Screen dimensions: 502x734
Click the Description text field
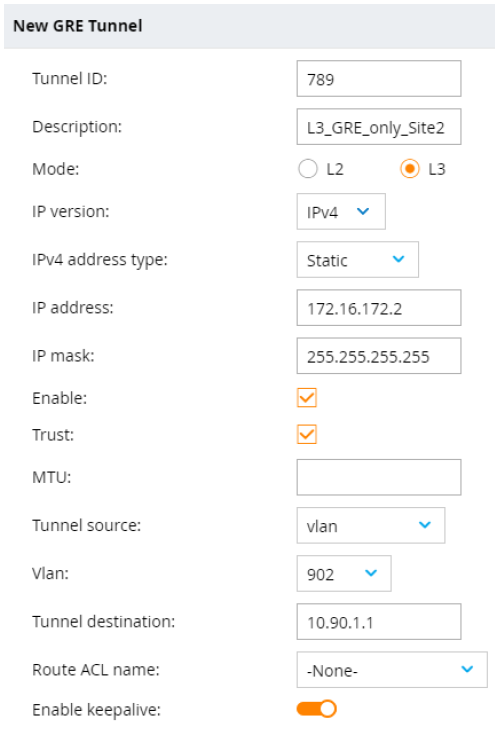tap(379, 127)
